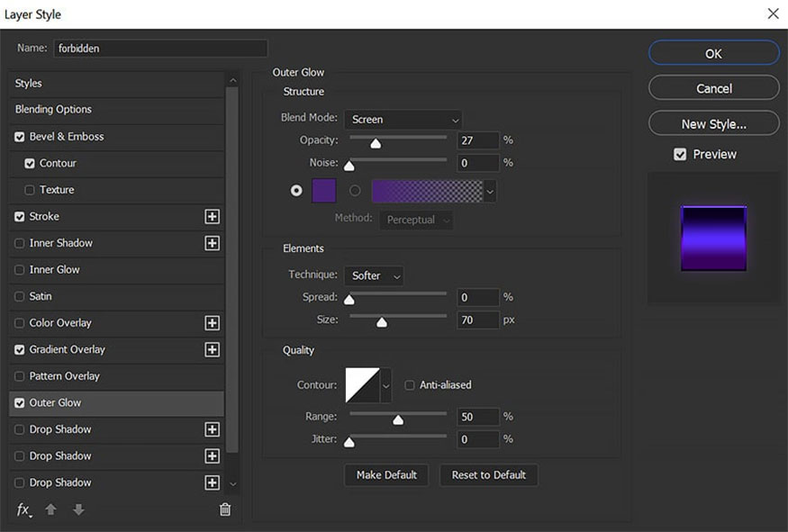Click the Reset to Default button

coord(488,475)
